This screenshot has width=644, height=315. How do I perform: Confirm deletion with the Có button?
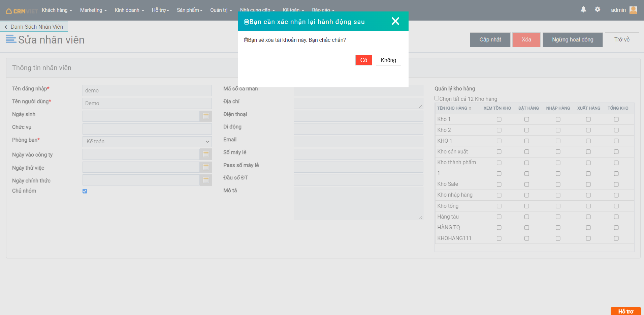(x=363, y=60)
